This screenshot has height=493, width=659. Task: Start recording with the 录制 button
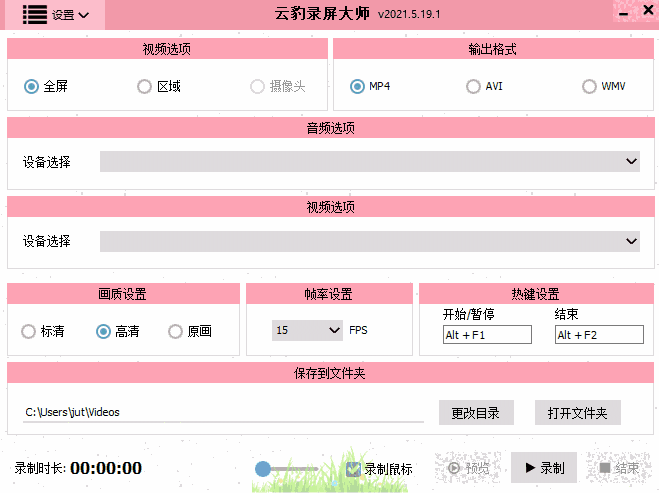coord(543,468)
